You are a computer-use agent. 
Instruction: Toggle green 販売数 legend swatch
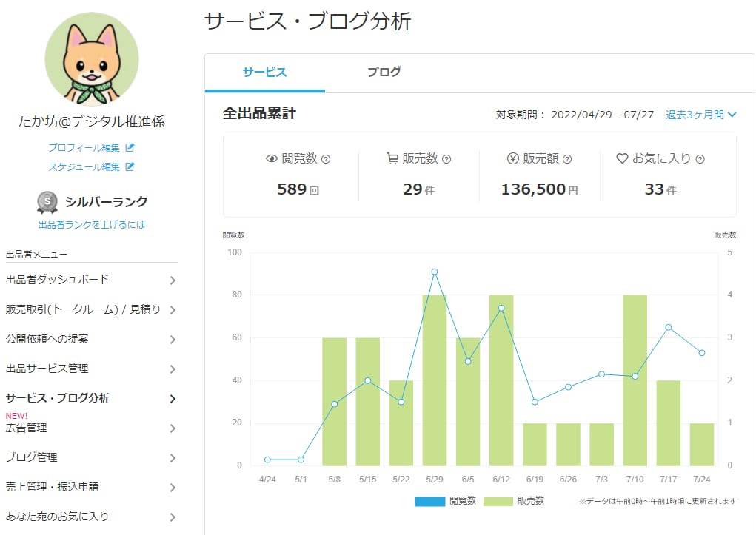coord(498,501)
